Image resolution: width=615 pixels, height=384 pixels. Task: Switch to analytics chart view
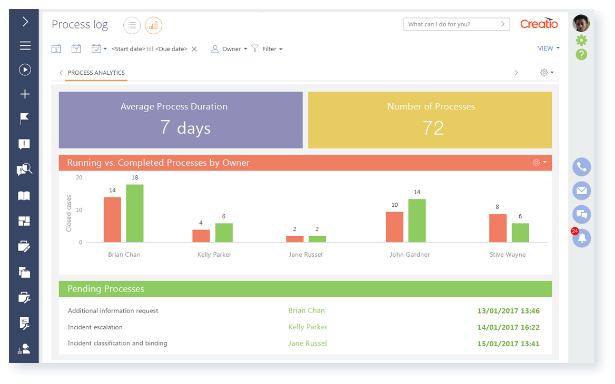153,25
